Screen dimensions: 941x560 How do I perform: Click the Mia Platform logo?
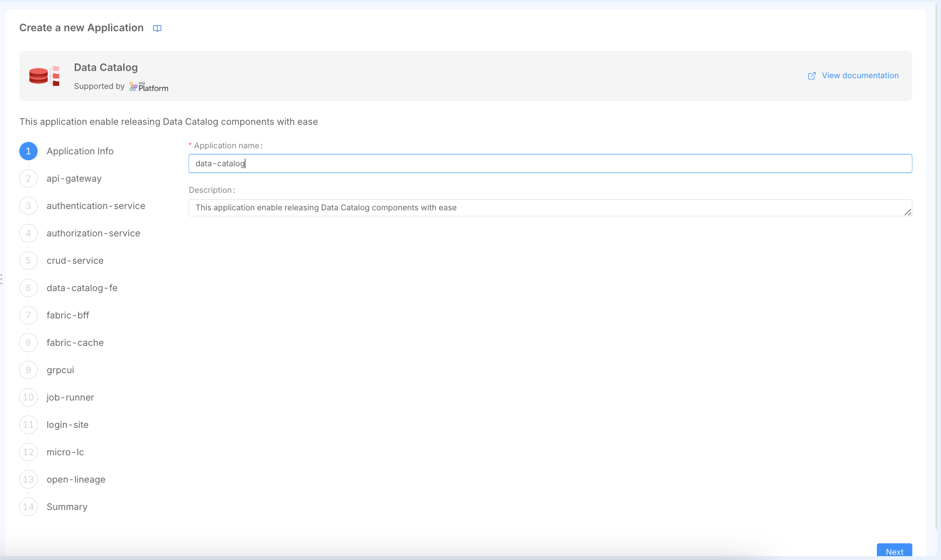click(x=149, y=87)
